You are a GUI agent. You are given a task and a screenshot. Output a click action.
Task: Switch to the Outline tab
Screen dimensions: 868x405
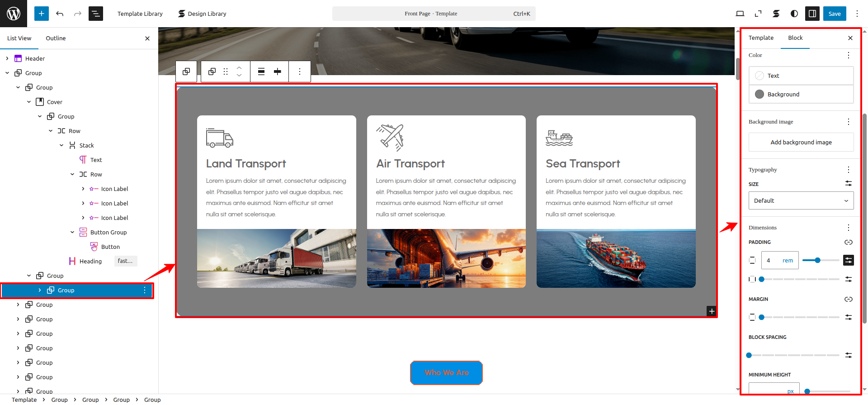56,38
